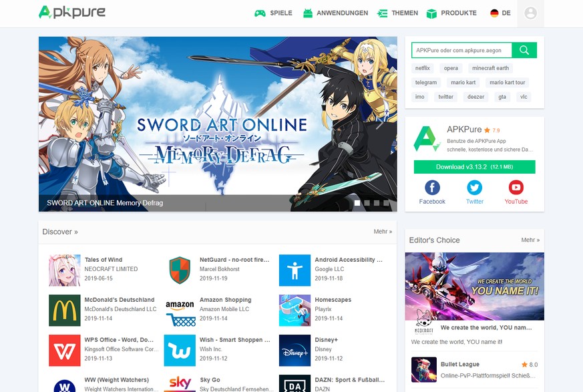
Task: Open the Produkte menu
Action: (x=451, y=13)
